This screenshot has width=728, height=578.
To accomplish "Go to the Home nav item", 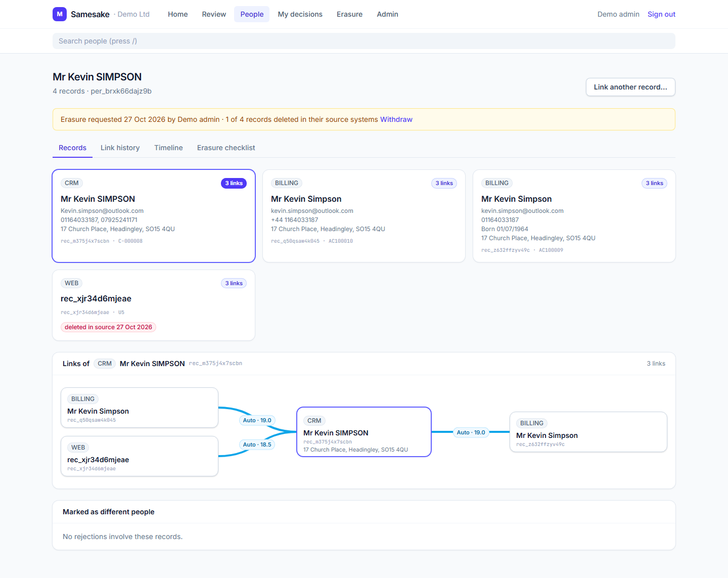I will [x=178, y=14].
